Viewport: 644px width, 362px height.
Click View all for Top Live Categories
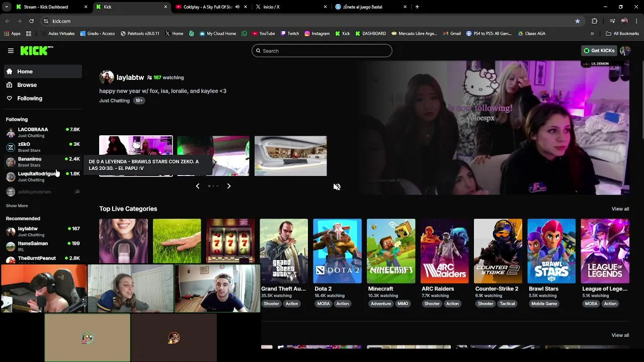tap(620, 209)
